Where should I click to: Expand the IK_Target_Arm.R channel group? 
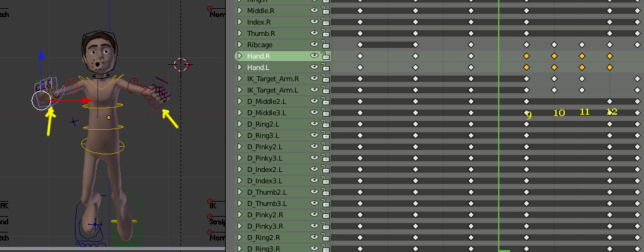[240, 79]
